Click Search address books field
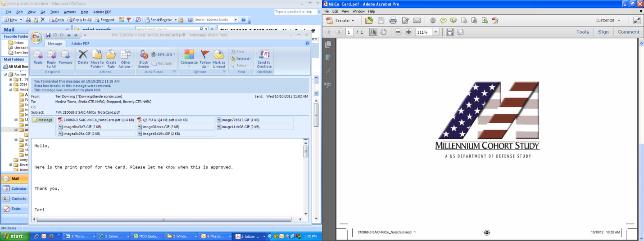Image resolution: width=644 pixels, height=241 pixels. (x=216, y=20)
